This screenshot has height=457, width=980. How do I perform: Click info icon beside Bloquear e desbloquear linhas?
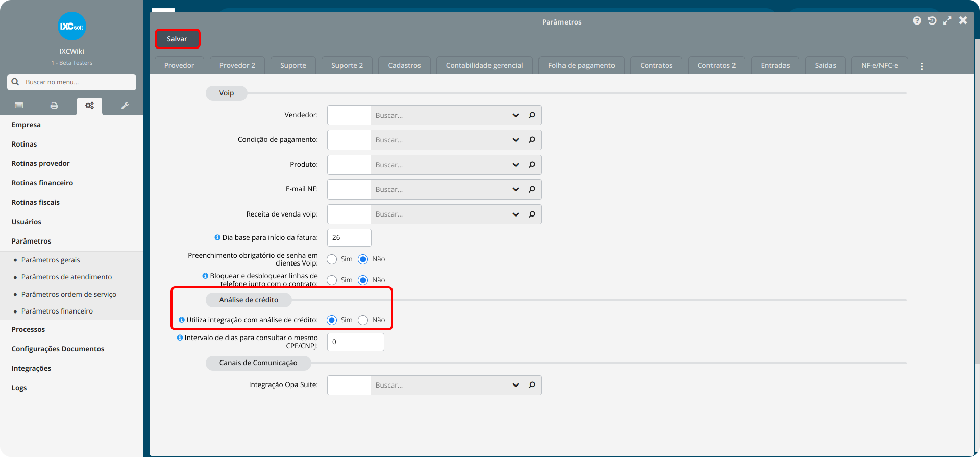click(205, 276)
